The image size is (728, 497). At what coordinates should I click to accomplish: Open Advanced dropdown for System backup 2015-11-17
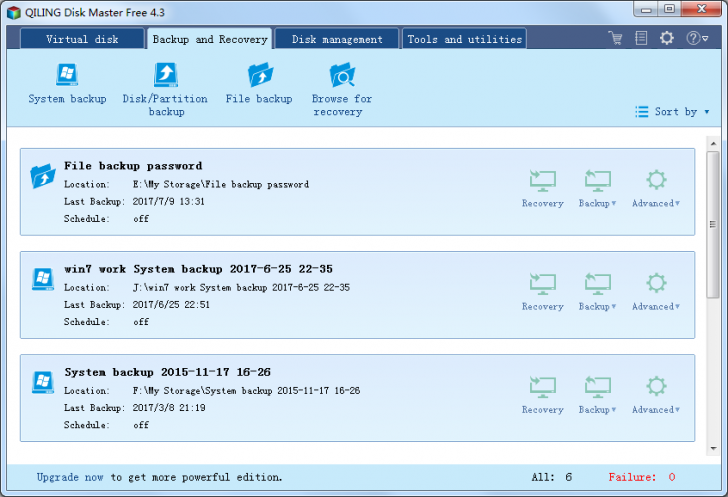click(x=656, y=395)
